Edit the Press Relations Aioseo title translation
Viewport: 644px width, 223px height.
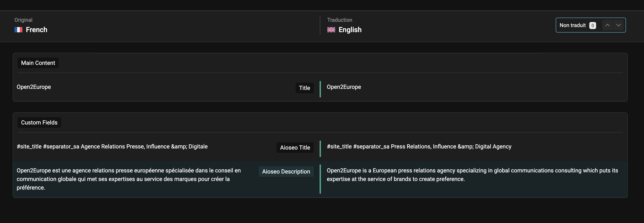pos(419,147)
